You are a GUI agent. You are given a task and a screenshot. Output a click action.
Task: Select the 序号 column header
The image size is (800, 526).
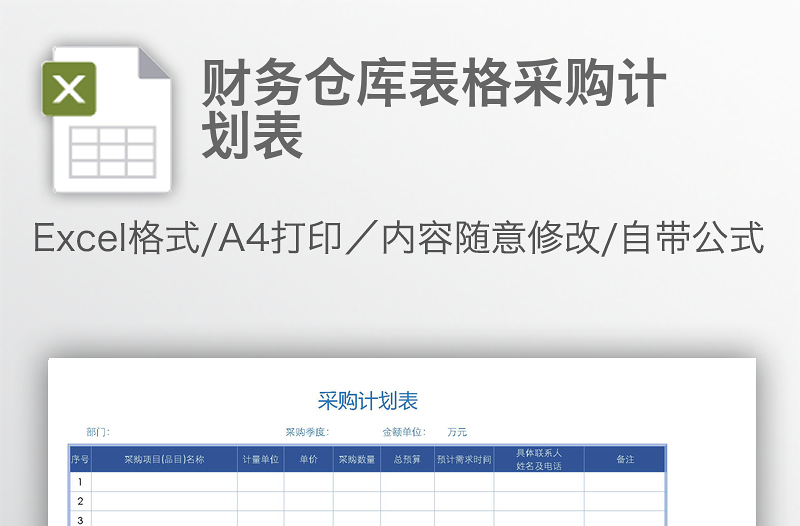pos(80,459)
